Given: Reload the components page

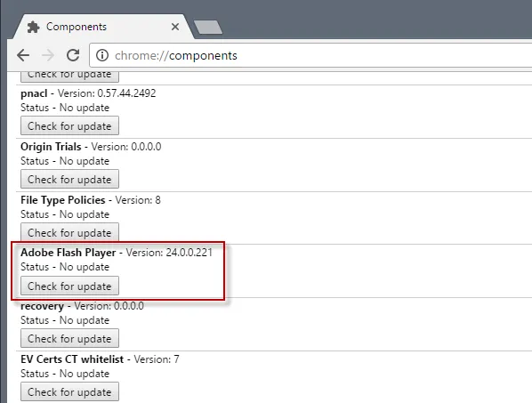Looking at the screenshot, I should (73, 55).
